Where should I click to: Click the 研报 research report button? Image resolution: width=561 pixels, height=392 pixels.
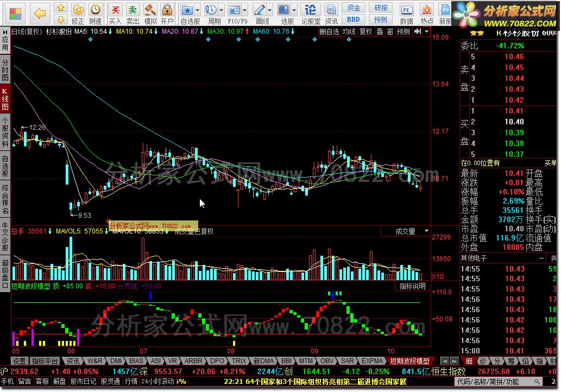[x=381, y=8]
